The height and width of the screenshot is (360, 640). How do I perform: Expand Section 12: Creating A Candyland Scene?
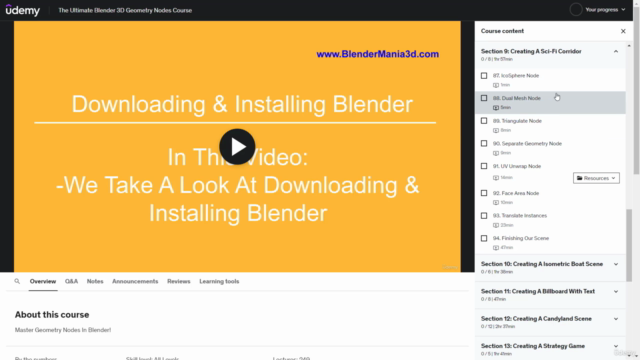pyautogui.click(x=616, y=319)
